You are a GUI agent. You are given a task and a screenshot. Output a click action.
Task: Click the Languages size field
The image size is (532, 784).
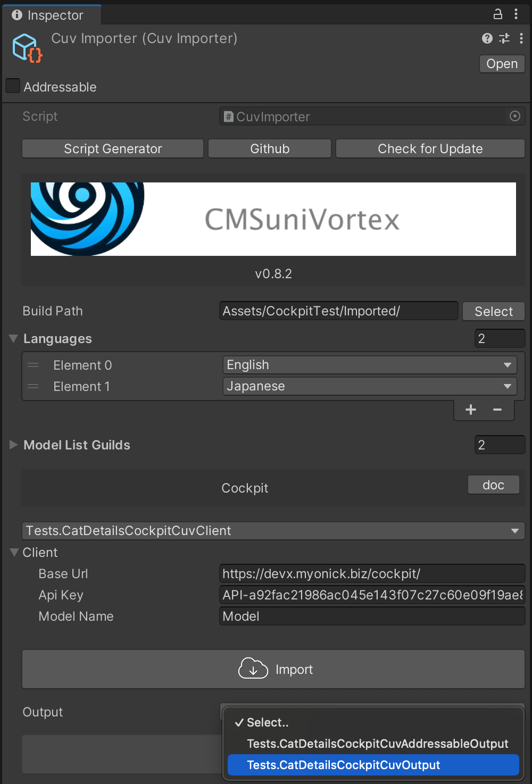click(500, 339)
